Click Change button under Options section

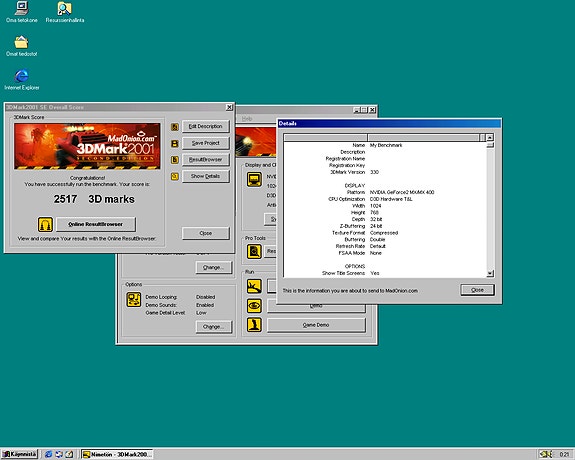point(214,326)
